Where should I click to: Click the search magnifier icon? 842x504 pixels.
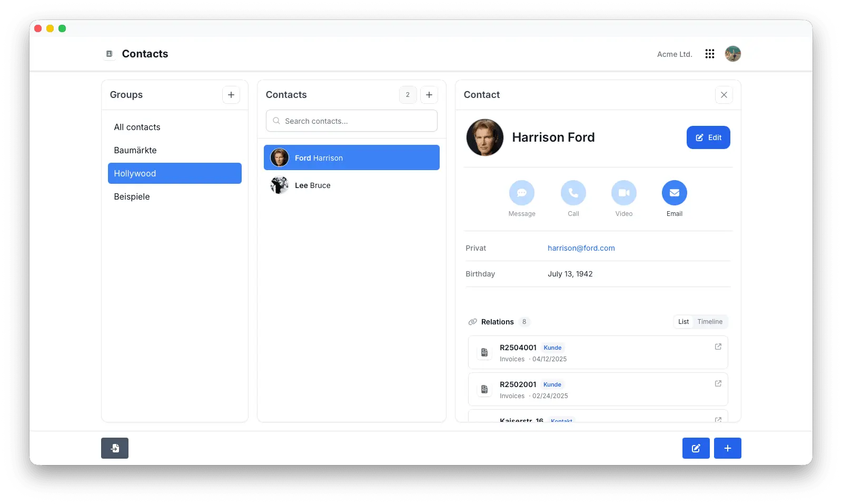pos(276,121)
